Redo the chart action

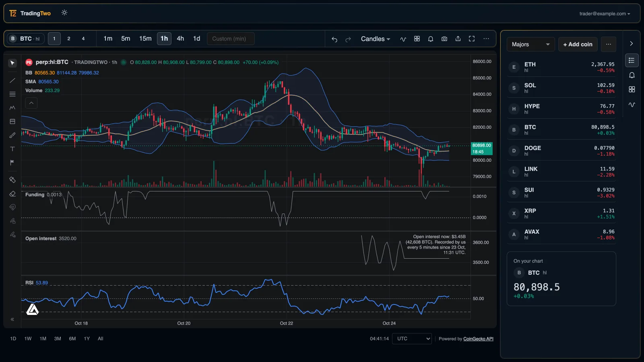[x=348, y=39]
